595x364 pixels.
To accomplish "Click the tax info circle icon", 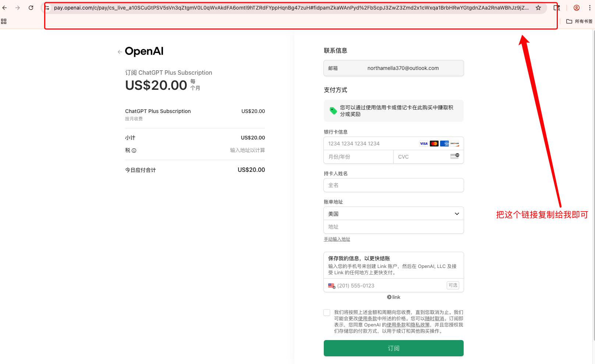I will click(134, 151).
